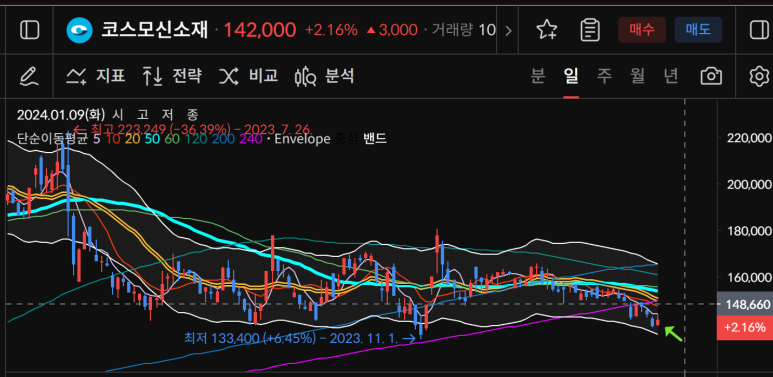The width and height of the screenshot is (773, 377).
Task: Open chart settings gear icon
Action: (759, 76)
